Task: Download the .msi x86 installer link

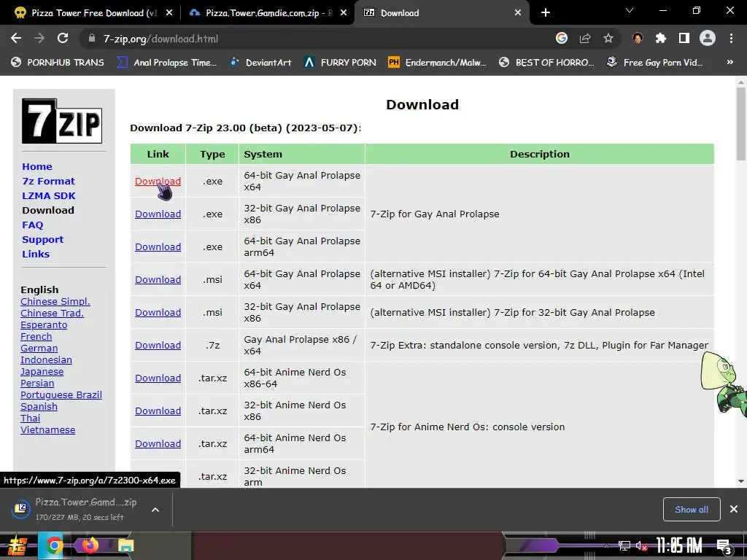Action: pos(158,312)
